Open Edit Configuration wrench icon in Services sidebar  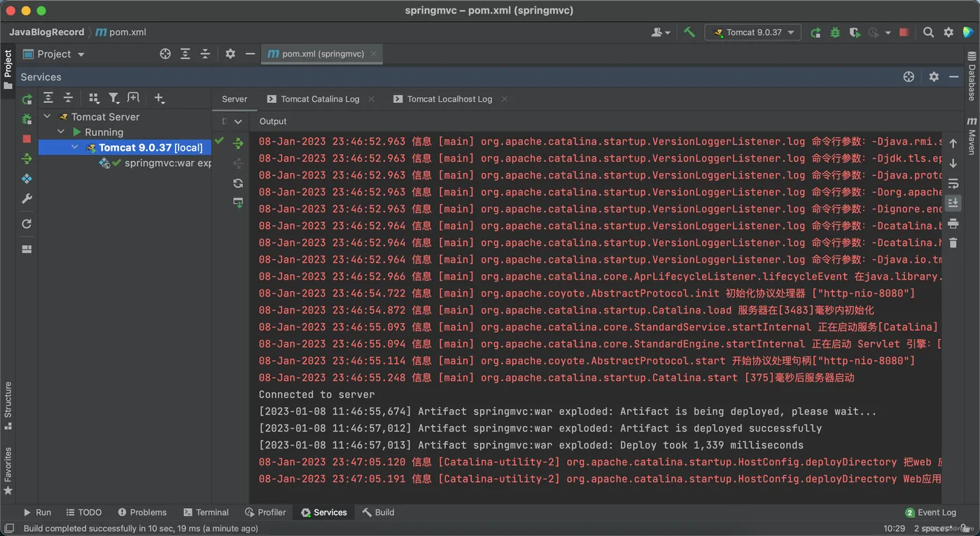point(27,199)
